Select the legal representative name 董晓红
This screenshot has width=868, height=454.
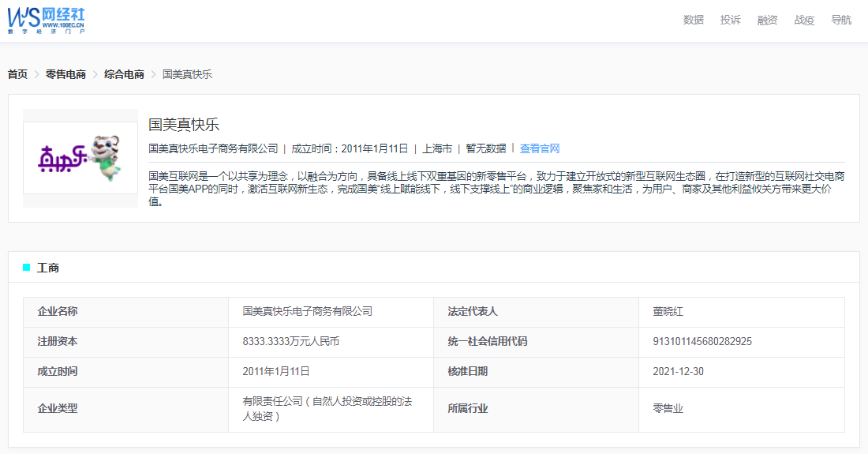(668, 312)
